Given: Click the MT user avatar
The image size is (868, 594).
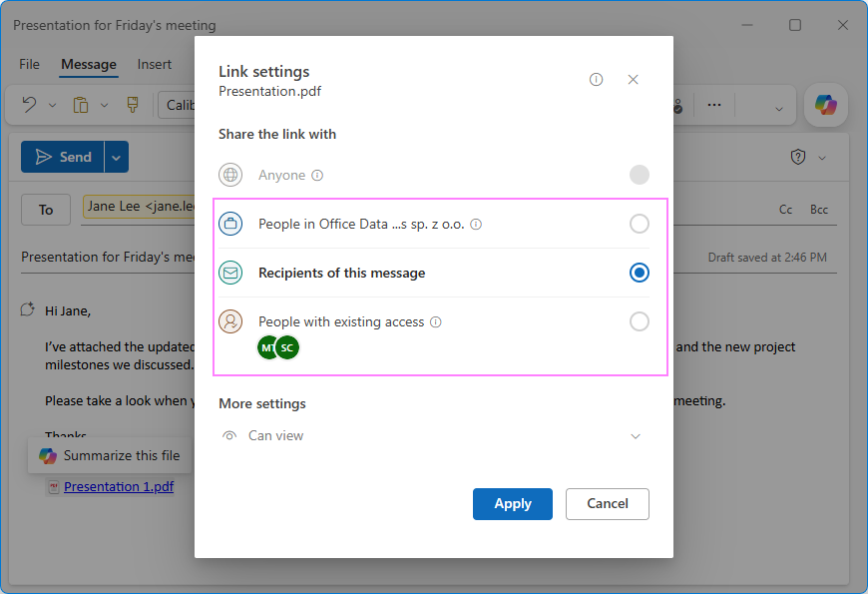Looking at the screenshot, I should pyautogui.click(x=266, y=347).
